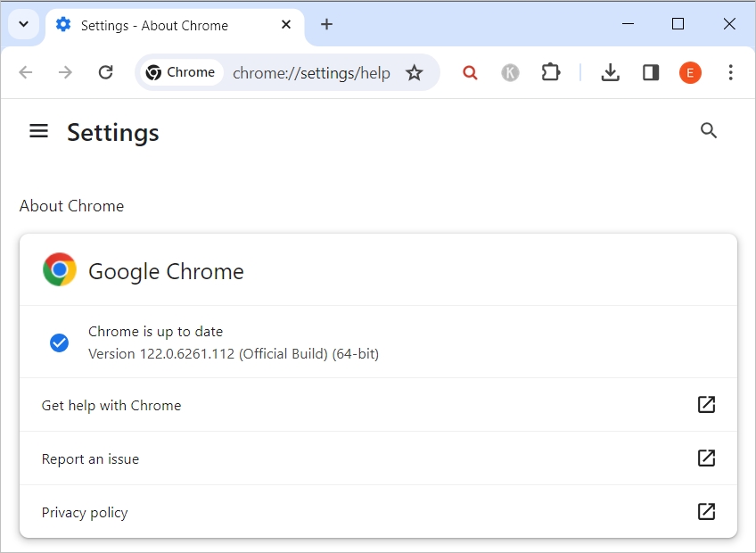
Task: Open the Extensions puzzle menu
Action: 551,73
